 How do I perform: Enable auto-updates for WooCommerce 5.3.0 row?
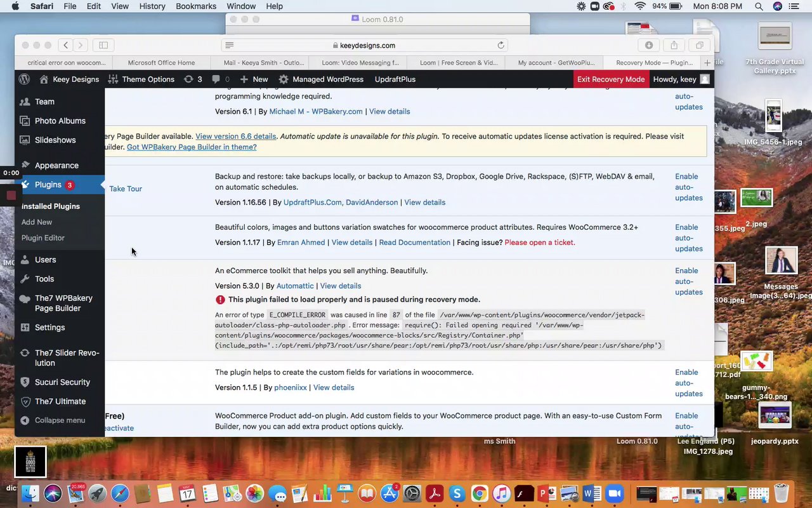(689, 281)
